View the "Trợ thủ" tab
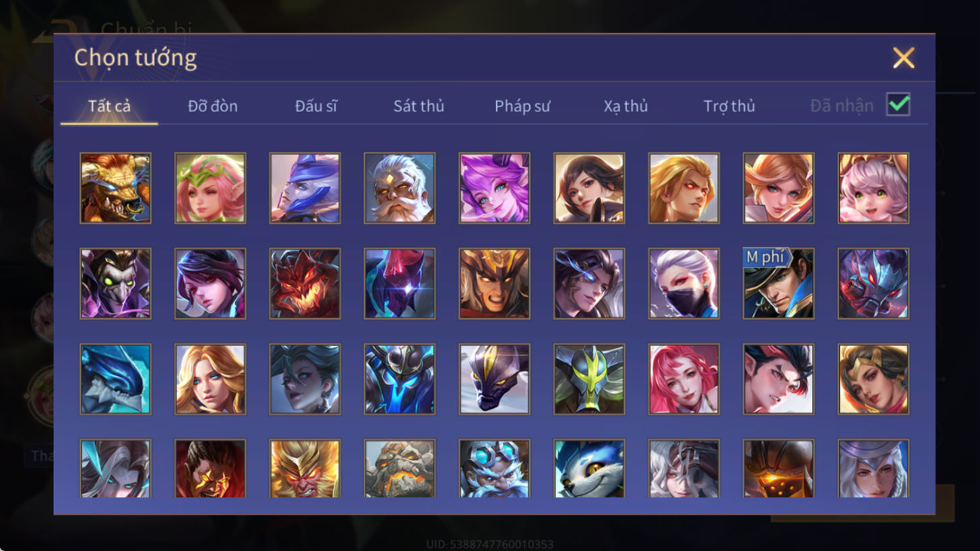The image size is (980, 551). click(729, 106)
